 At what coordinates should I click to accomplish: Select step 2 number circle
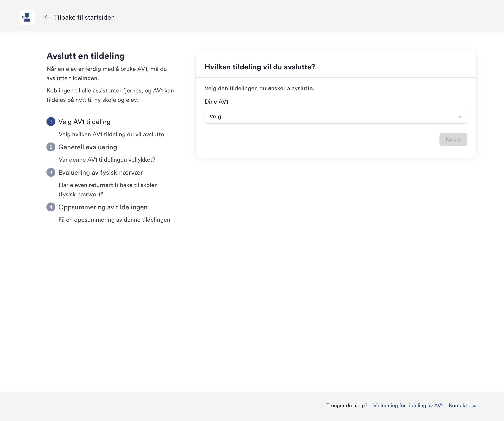[51, 147]
